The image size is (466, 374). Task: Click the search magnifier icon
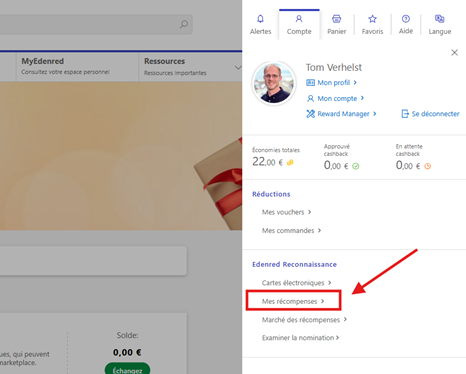click(x=184, y=24)
